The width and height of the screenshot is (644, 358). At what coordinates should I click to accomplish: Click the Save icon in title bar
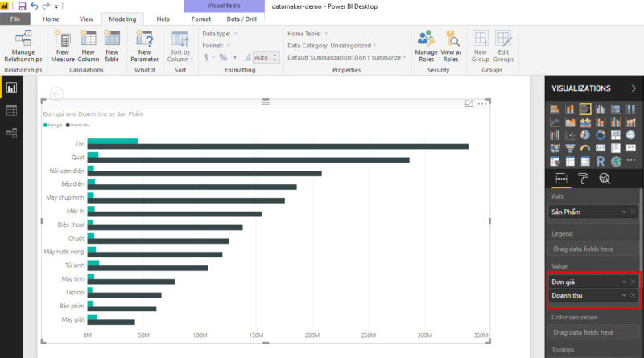click(22, 6)
